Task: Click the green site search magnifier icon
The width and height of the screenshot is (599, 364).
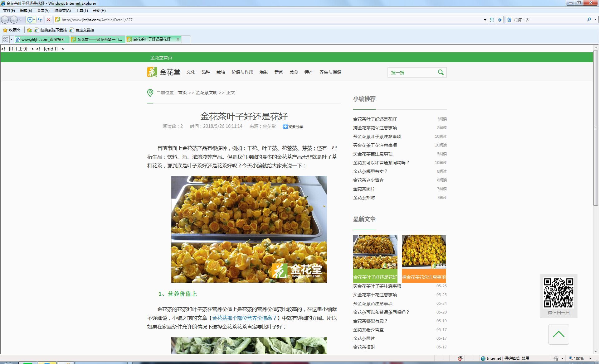Action: (441, 72)
